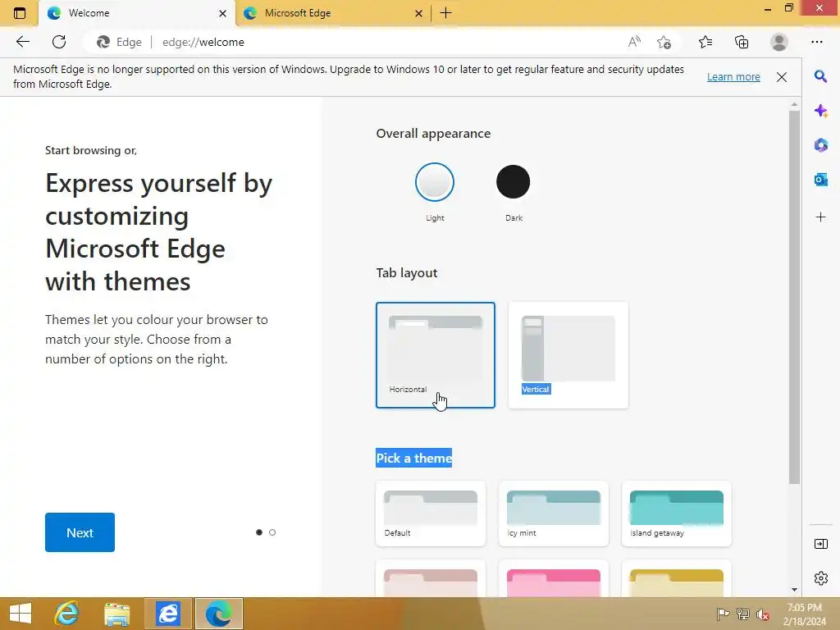Add this page to favorites
Viewport: 840px width, 630px height.
[664, 42]
